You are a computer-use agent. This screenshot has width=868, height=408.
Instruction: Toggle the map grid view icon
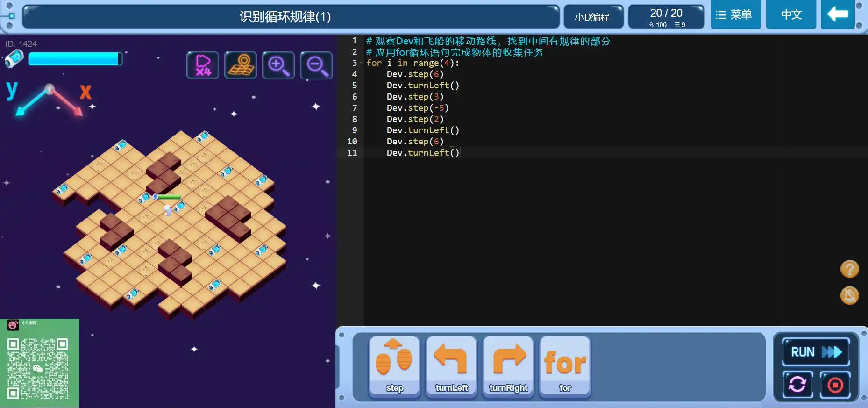pos(241,65)
